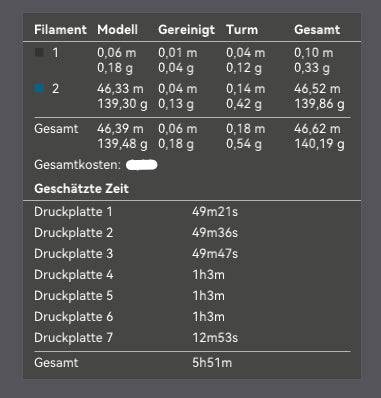Image resolution: width=381 pixels, height=398 pixels.
Task: Click the Filament column header
Action: pyautogui.click(x=60, y=29)
